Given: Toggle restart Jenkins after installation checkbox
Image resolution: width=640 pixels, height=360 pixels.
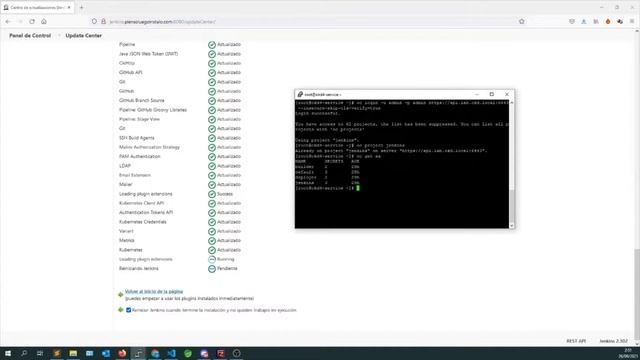Looking at the screenshot, I should (129, 310).
